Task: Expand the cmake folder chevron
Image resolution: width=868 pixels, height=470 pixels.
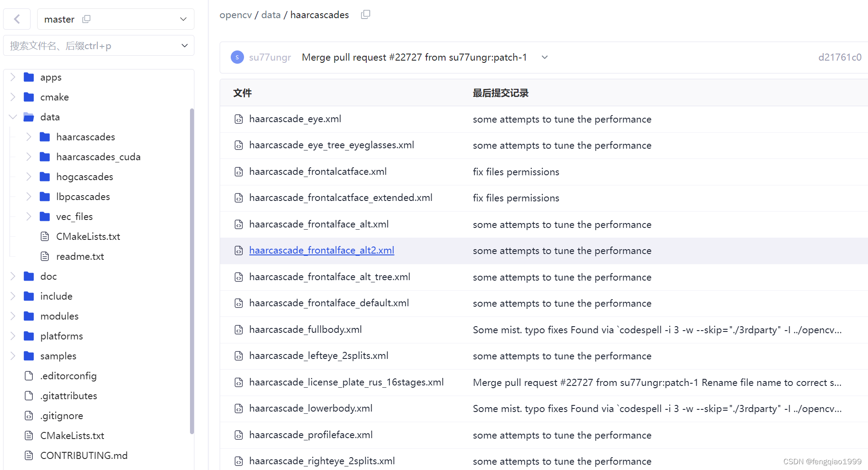Action: pyautogui.click(x=13, y=97)
